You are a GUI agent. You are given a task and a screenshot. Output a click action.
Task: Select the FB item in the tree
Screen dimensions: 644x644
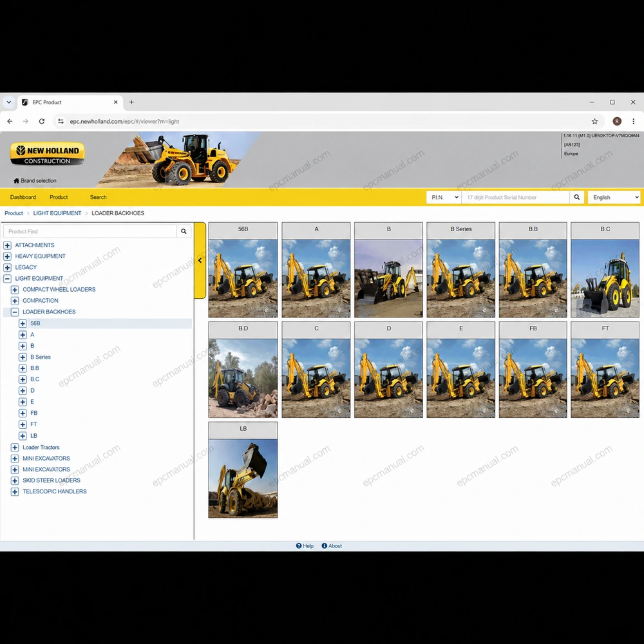[33, 413]
